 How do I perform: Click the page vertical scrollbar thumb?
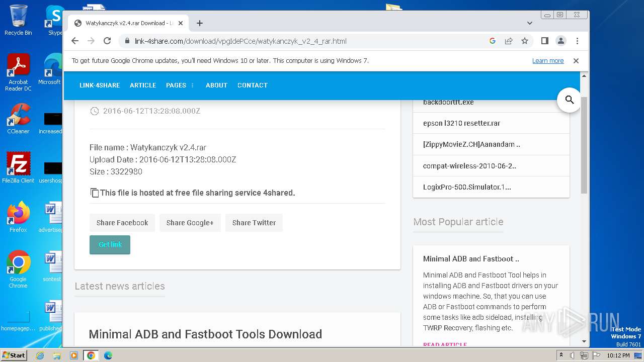click(584, 146)
